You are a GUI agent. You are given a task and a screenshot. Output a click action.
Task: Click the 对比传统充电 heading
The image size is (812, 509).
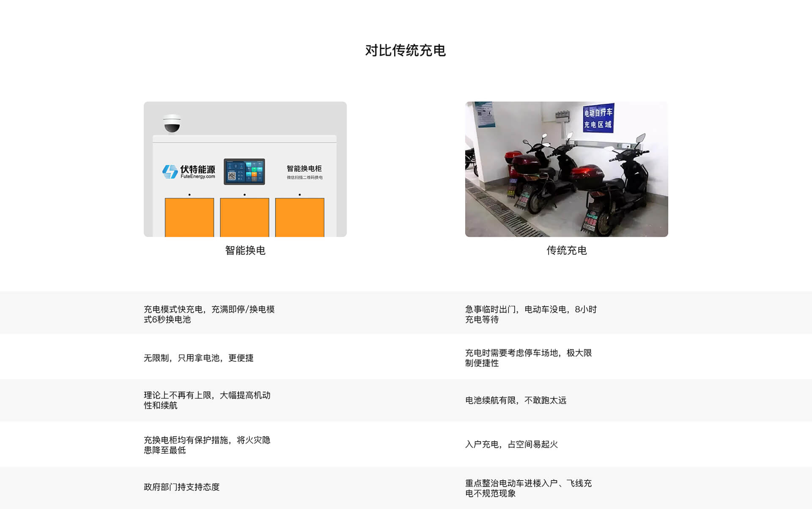pyautogui.click(x=406, y=50)
